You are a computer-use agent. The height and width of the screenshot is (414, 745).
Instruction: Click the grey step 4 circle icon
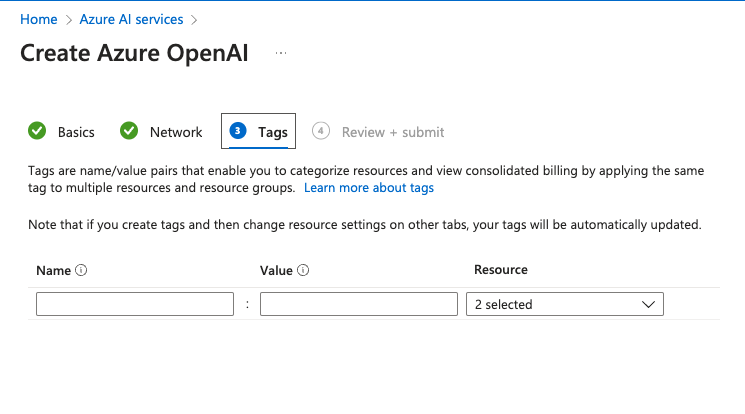[x=321, y=131]
